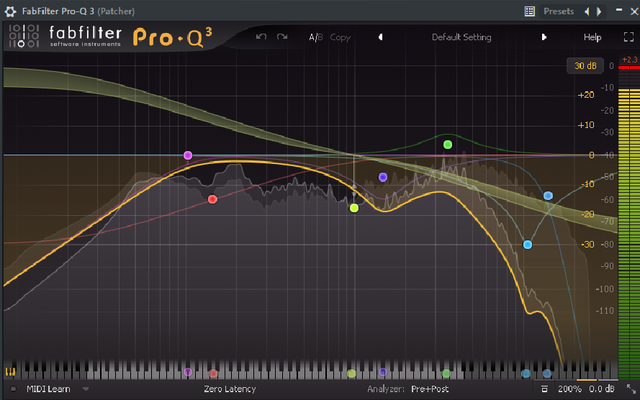Toggle the piano keyboard display icon
The image size is (640, 400).
tap(10, 372)
